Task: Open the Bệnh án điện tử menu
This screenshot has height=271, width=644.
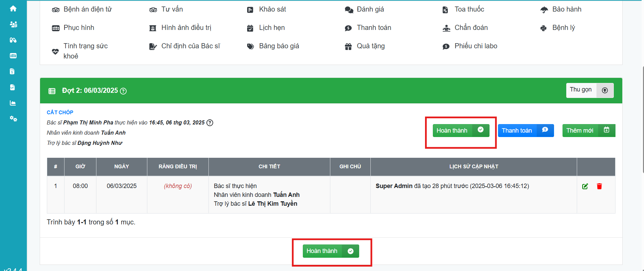Action: pyautogui.click(x=87, y=10)
